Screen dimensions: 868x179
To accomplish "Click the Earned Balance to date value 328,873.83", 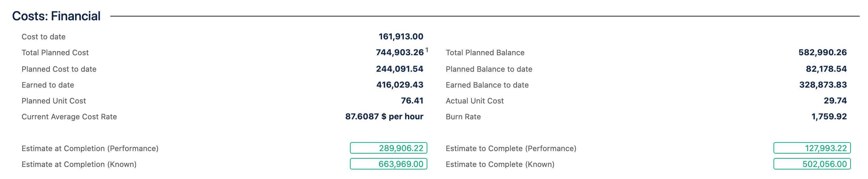I will (823, 85).
